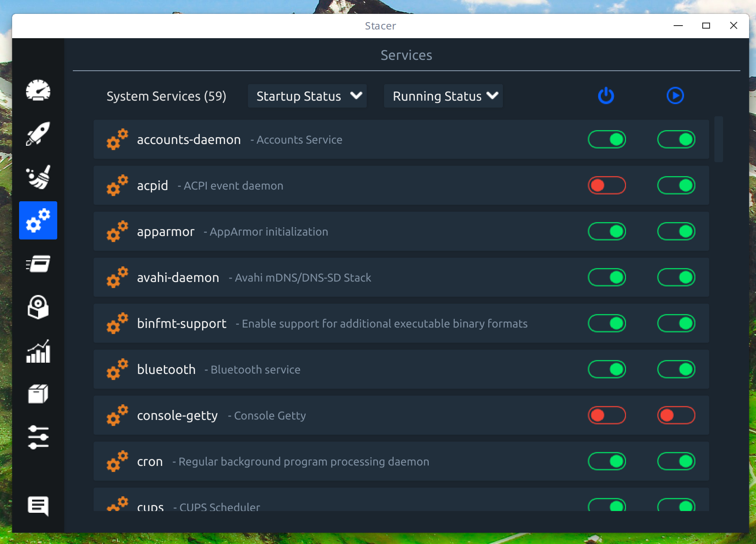
Task: Open the APT Repository Manager box icon
Action: [x=38, y=394]
